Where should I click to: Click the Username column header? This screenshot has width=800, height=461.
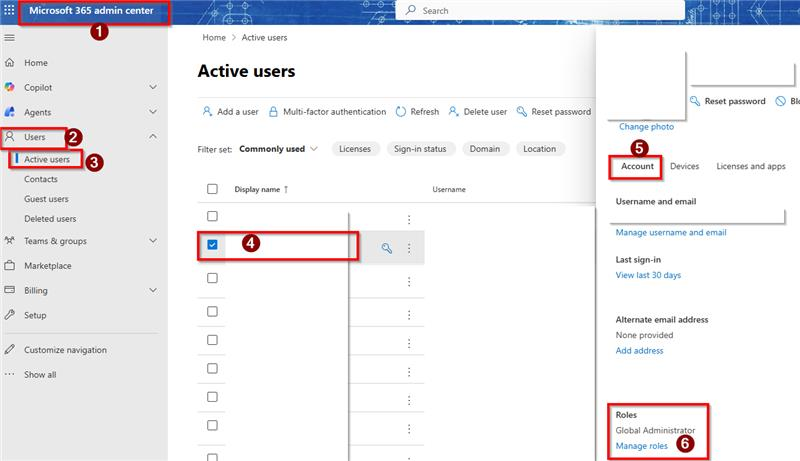(x=449, y=189)
